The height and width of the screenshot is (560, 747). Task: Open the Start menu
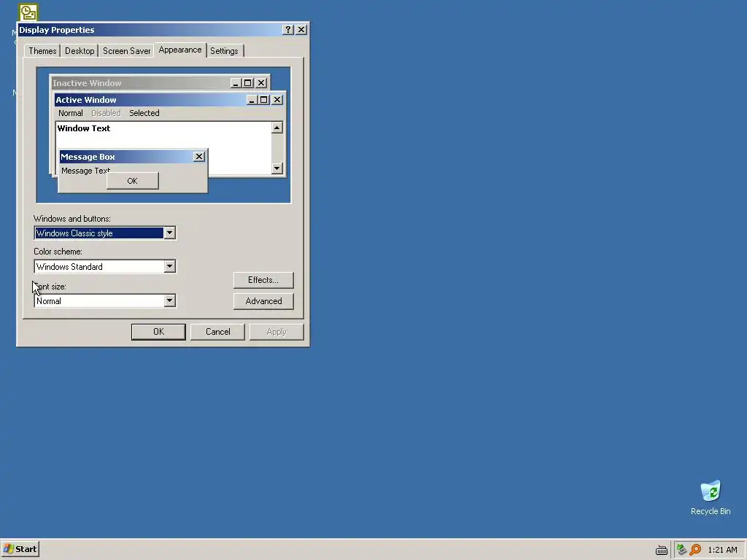[20, 549]
